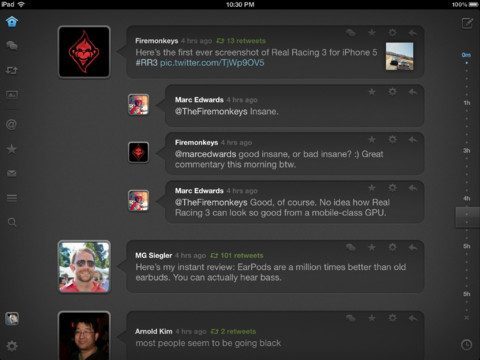Open gear options on 'Insane.' tweet
Image resolution: width=480 pixels, height=360 pixels.
click(392, 92)
